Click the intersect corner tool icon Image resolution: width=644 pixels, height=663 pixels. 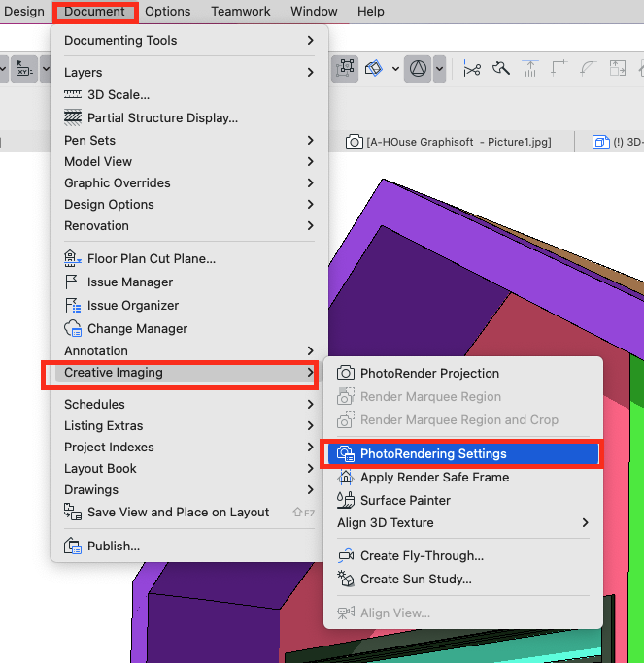[x=559, y=69]
